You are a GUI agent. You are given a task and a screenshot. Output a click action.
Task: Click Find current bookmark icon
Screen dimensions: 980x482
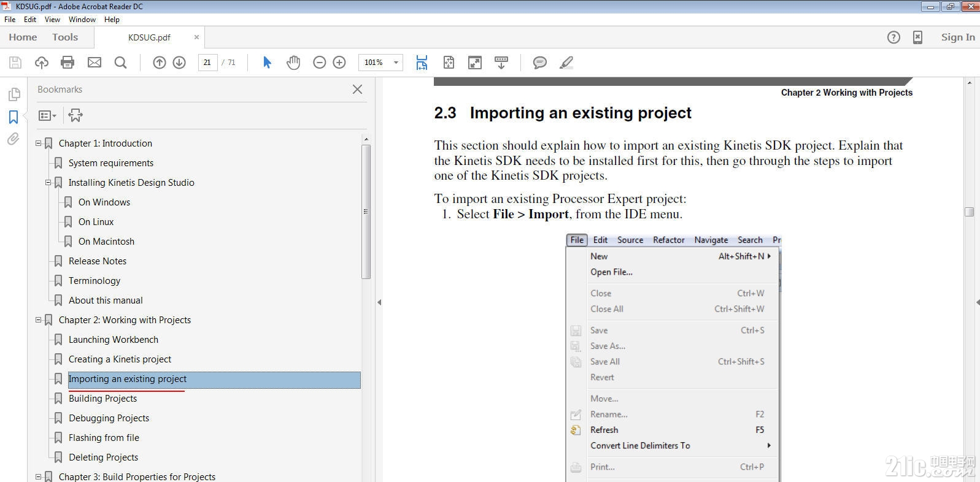[75, 115]
